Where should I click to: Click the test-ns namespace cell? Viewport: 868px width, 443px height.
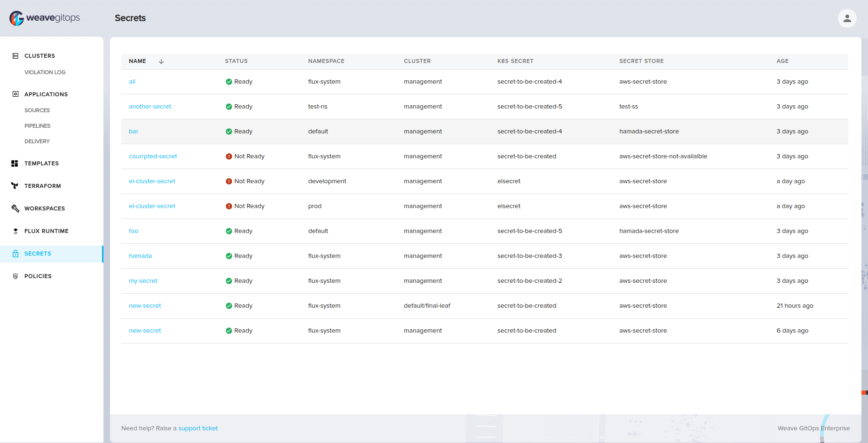[318, 107]
